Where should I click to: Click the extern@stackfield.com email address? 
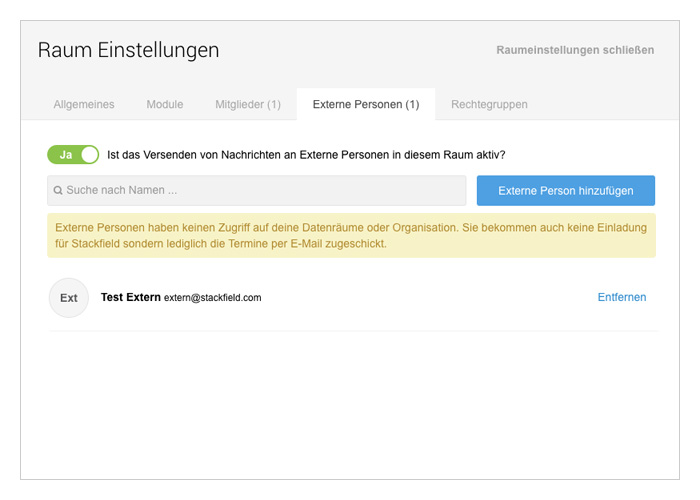click(212, 298)
